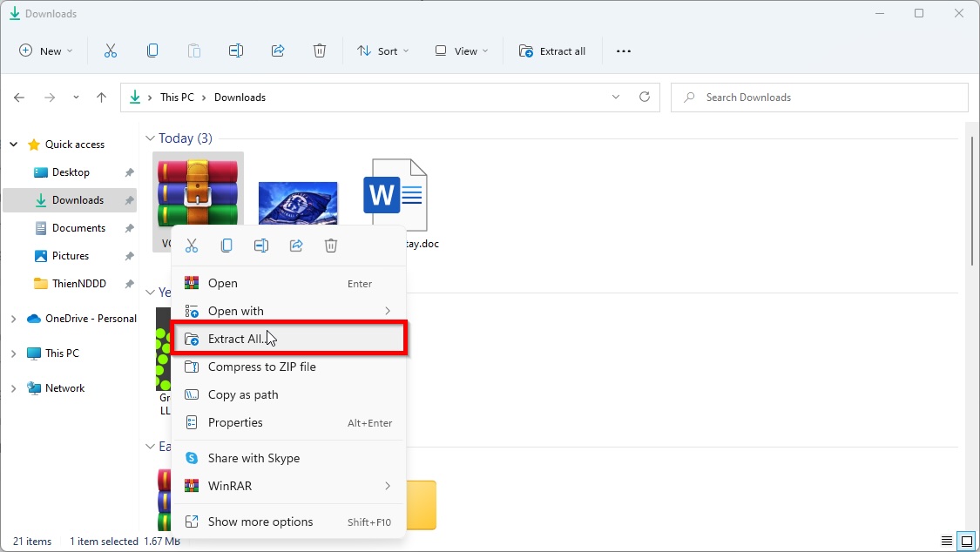
Task: Click the Copy icon in the context menu
Action: click(x=226, y=246)
